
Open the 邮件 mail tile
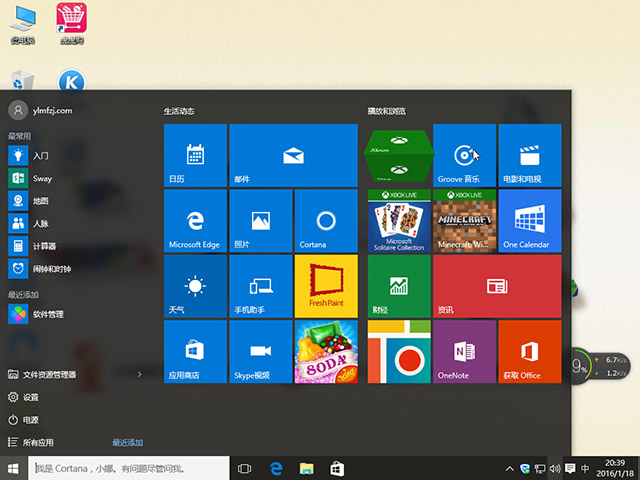pos(293,155)
